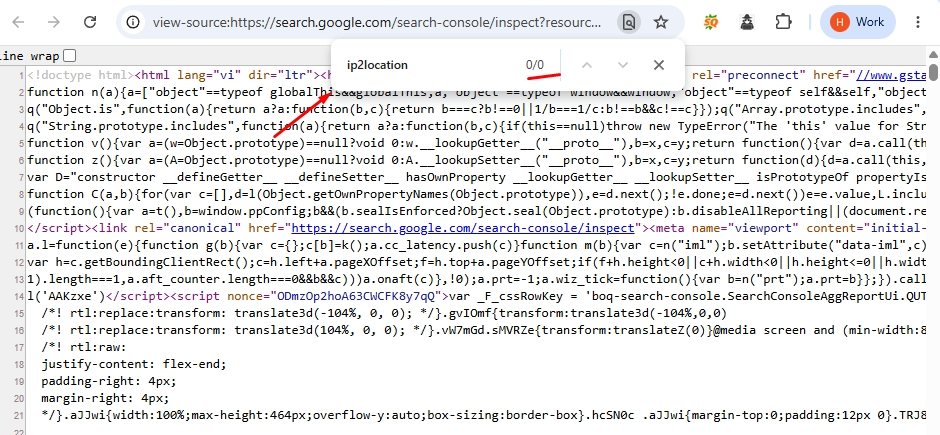940x435 pixels.
Task: Open the Work profile menu
Action: (x=857, y=22)
